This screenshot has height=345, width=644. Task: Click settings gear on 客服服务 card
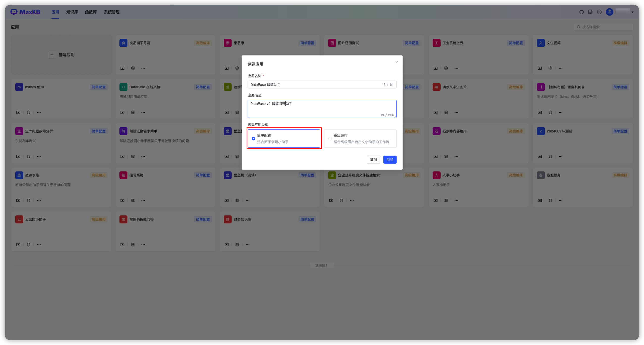coord(550,201)
